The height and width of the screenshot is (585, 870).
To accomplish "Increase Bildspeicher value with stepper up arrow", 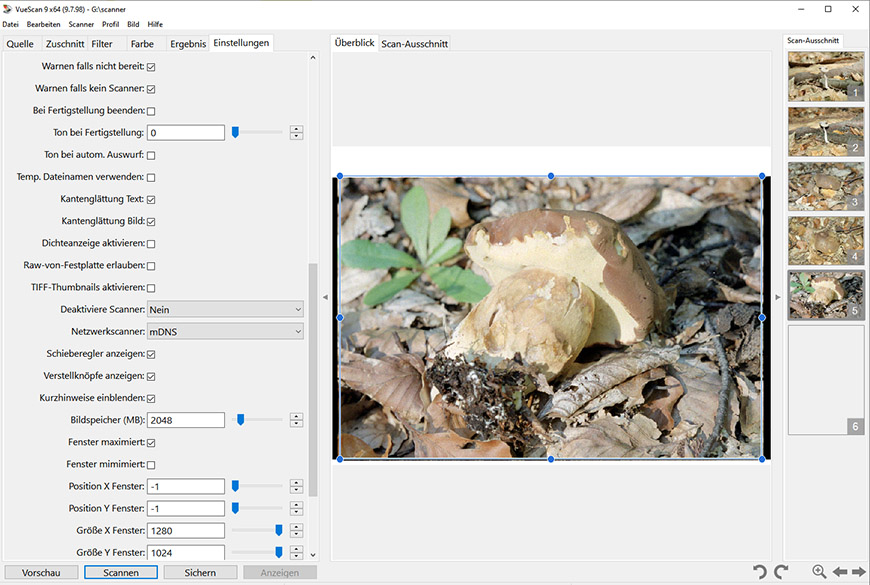I will [x=296, y=416].
